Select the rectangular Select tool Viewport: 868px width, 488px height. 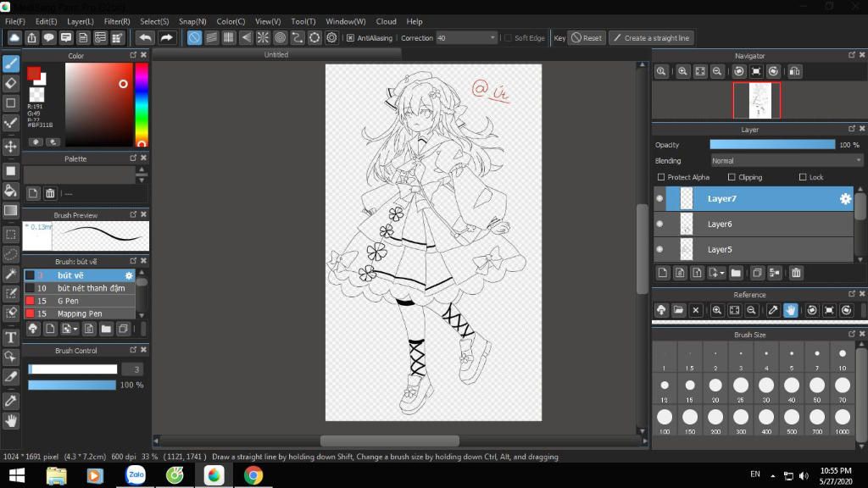click(x=10, y=234)
